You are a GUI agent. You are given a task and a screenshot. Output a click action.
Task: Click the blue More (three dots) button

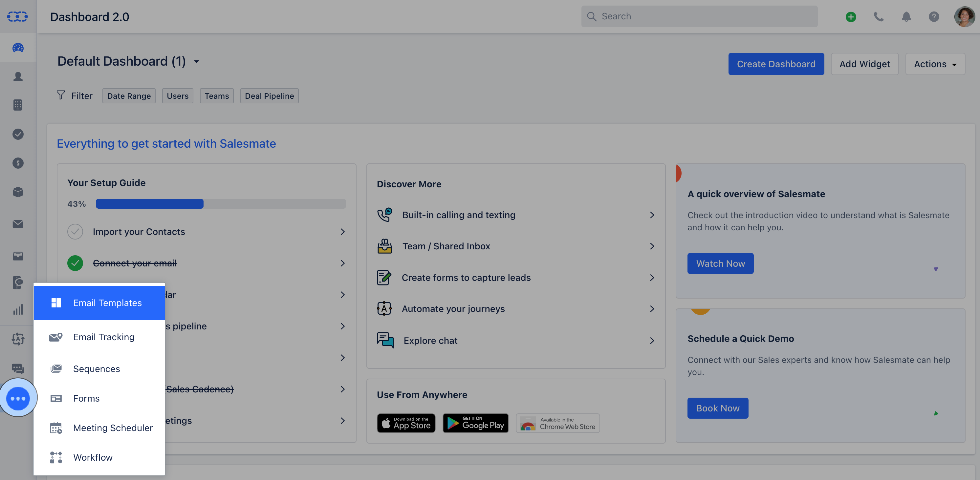[x=18, y=398]
